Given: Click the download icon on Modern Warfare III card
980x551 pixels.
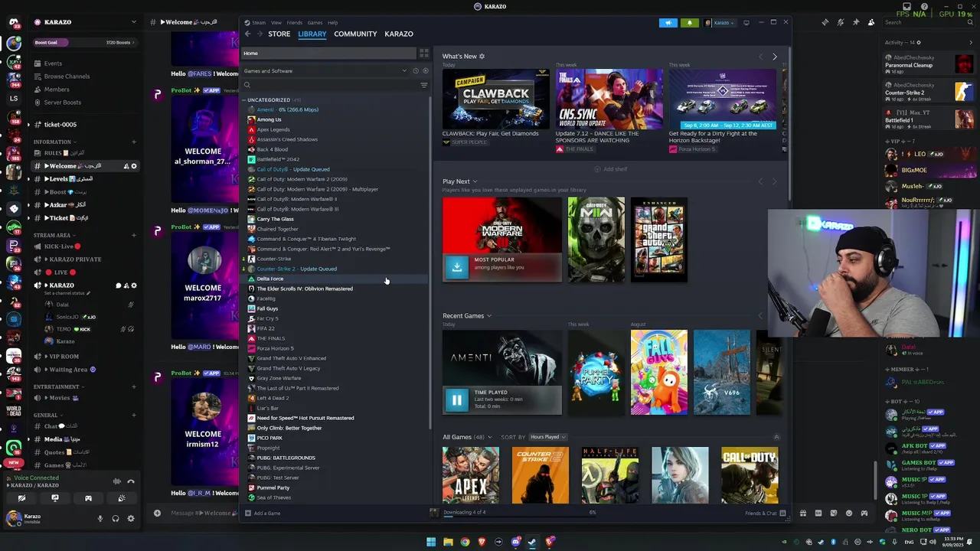Looking at the screenshot, I should tap(456, 266).
